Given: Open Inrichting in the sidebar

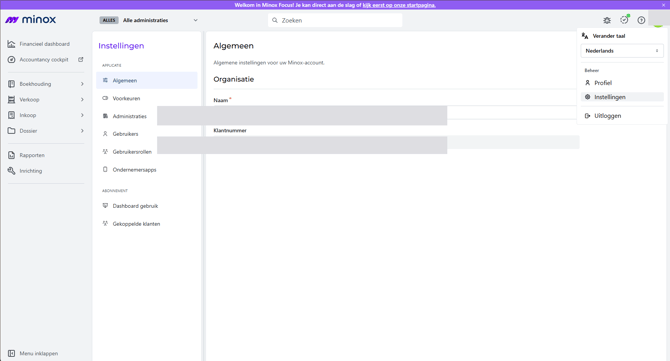Looking at the screenshot, I should 30,171.
